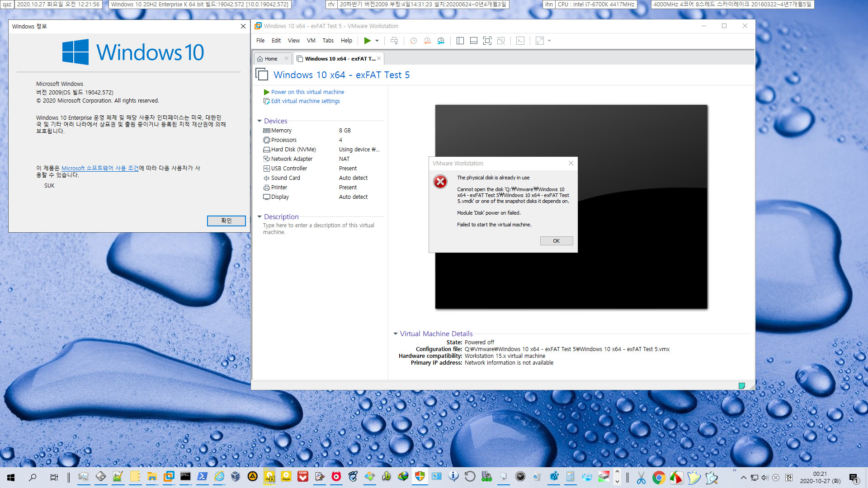Collapse the Description section

259,217
